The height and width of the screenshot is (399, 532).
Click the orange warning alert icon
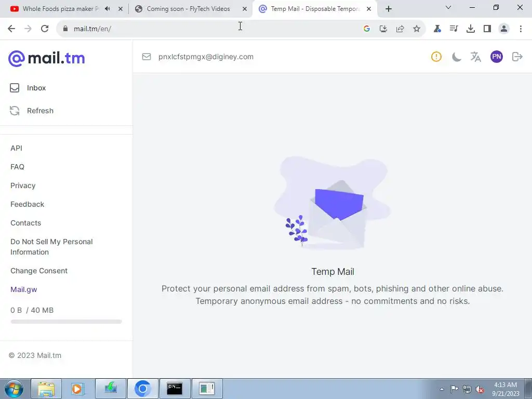436,57
